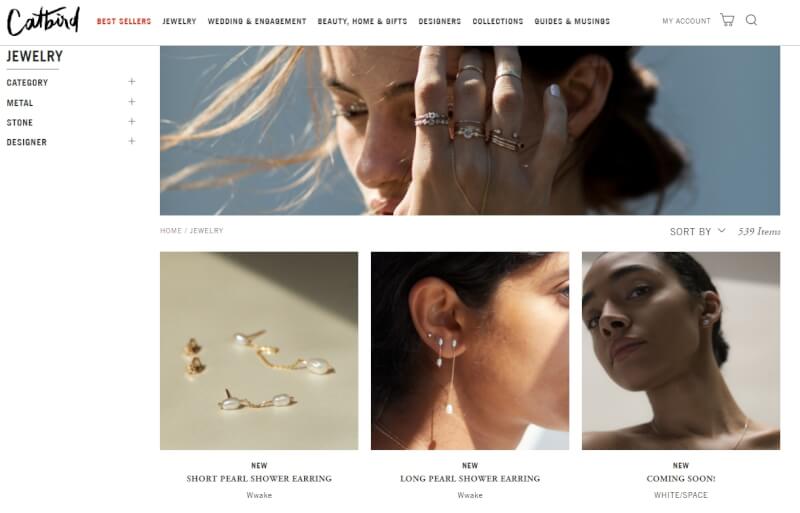Expand the Stone filter plus icon
This screenshot has width=800, height=513.
pyautogui.click(x=132, y=121)
